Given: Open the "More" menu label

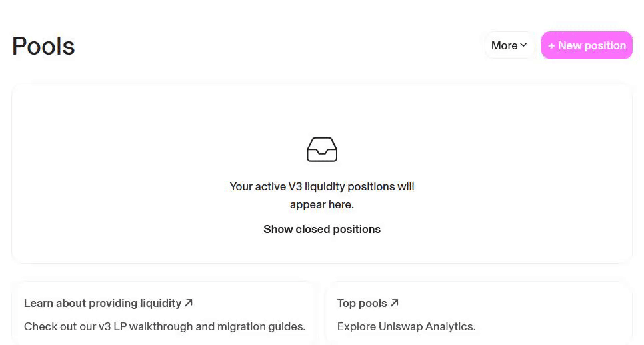Looking at the screenshot, I should pos(504,45).
